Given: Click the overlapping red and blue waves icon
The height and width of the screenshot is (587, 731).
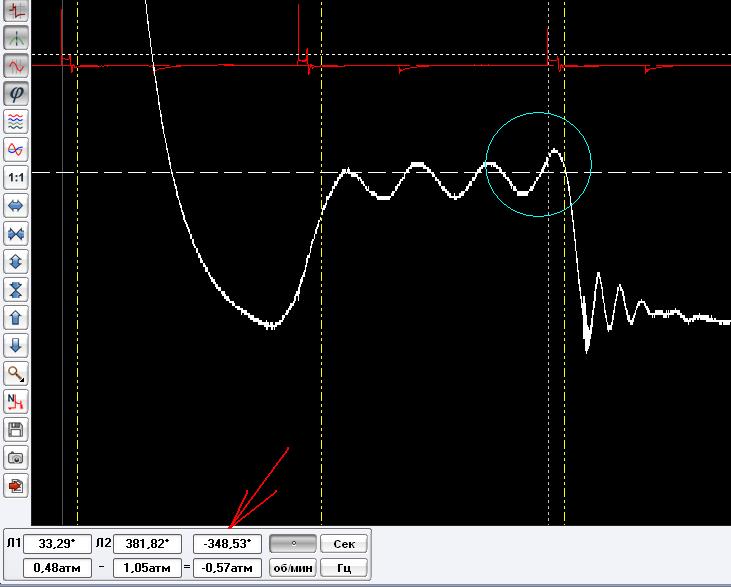Looking at the screenshot, I should pos(16,150).
